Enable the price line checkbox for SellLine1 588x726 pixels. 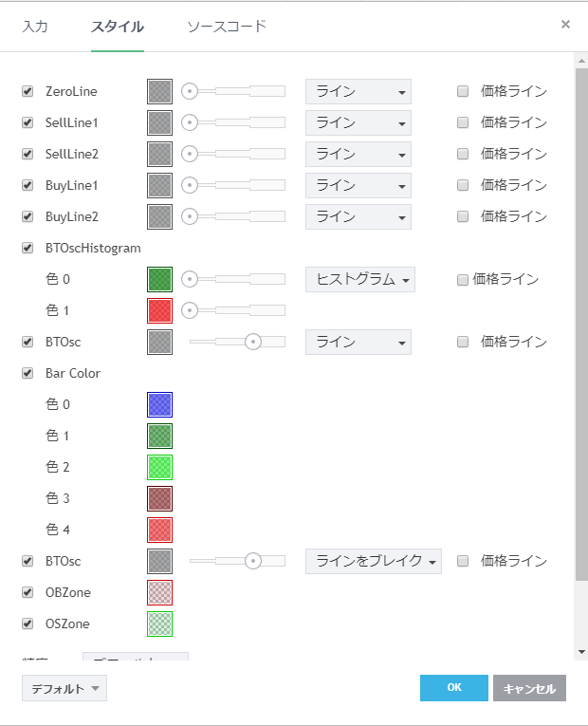463,122
